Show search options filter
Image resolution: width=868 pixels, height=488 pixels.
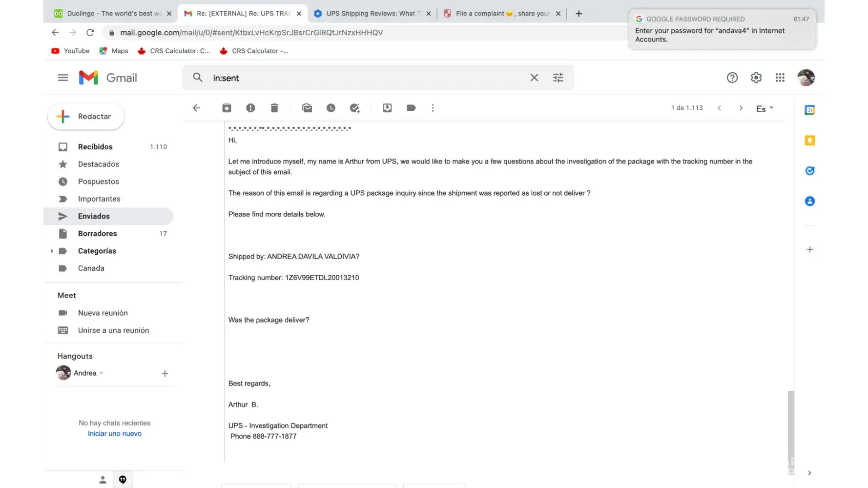pos(558,78)
